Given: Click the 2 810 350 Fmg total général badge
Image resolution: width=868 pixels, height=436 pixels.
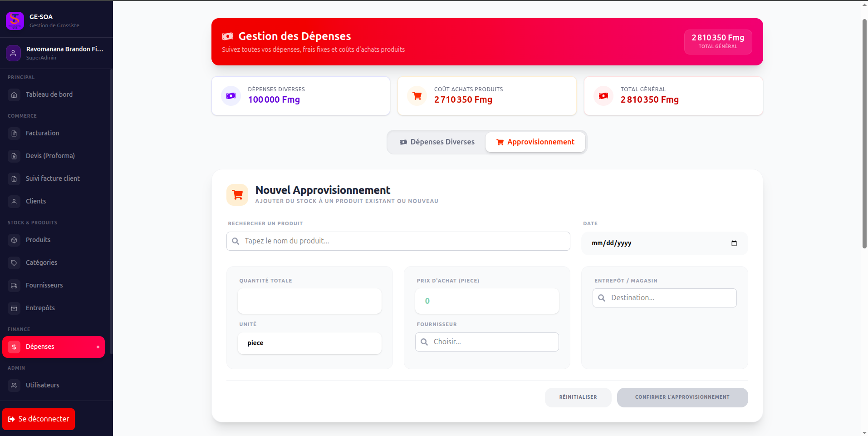Looking at the screenshot, I should coord(718,42).
